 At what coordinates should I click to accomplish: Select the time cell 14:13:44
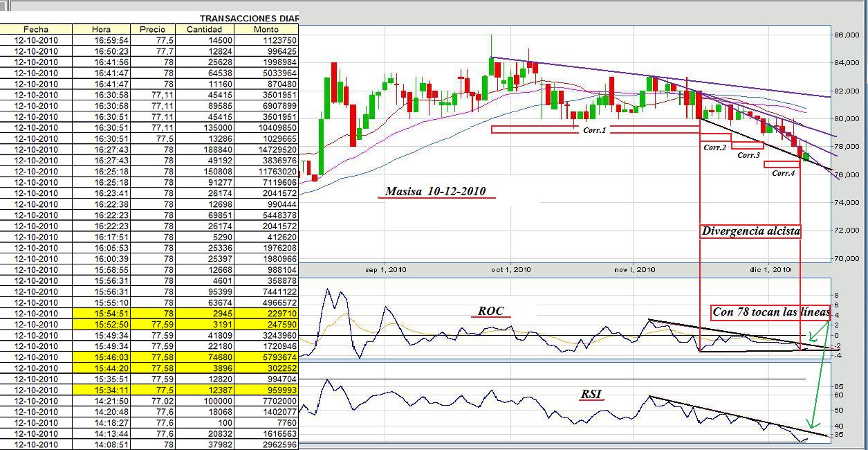pyautogui.click(x=101, y=434)
